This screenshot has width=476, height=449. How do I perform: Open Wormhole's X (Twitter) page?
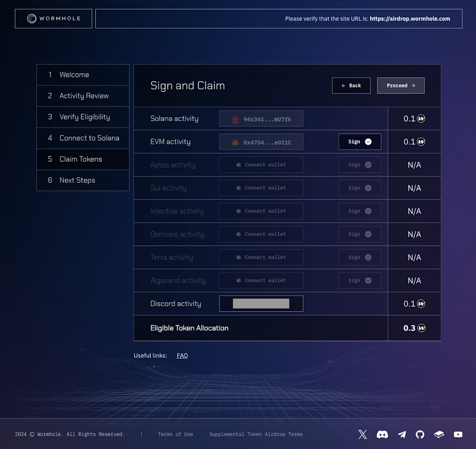362,434
